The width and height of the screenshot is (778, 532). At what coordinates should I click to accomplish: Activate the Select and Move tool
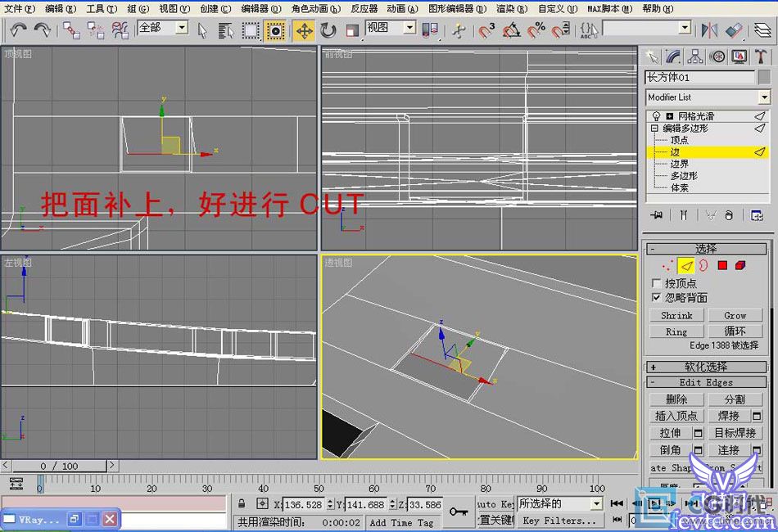(304, 31)
